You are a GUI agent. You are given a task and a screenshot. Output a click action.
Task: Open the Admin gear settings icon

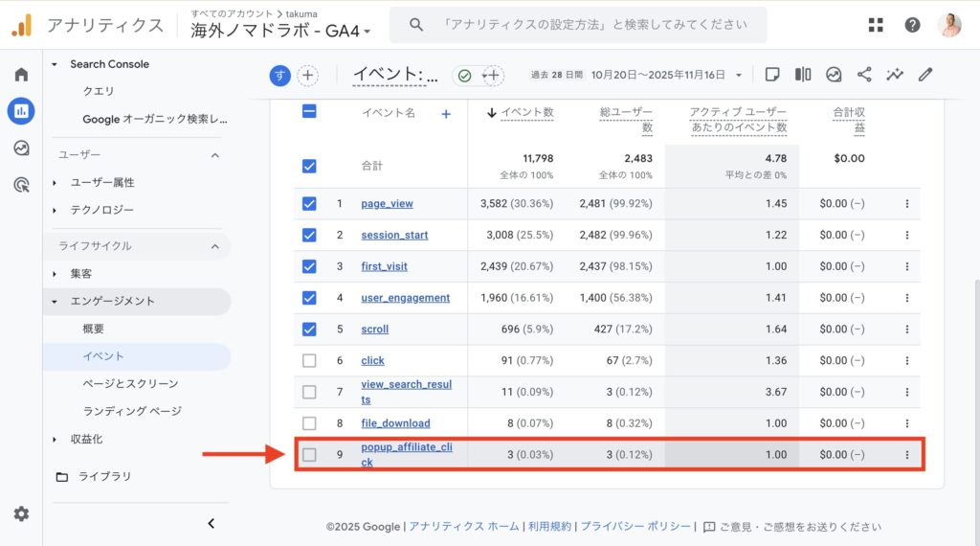point(21,514)
